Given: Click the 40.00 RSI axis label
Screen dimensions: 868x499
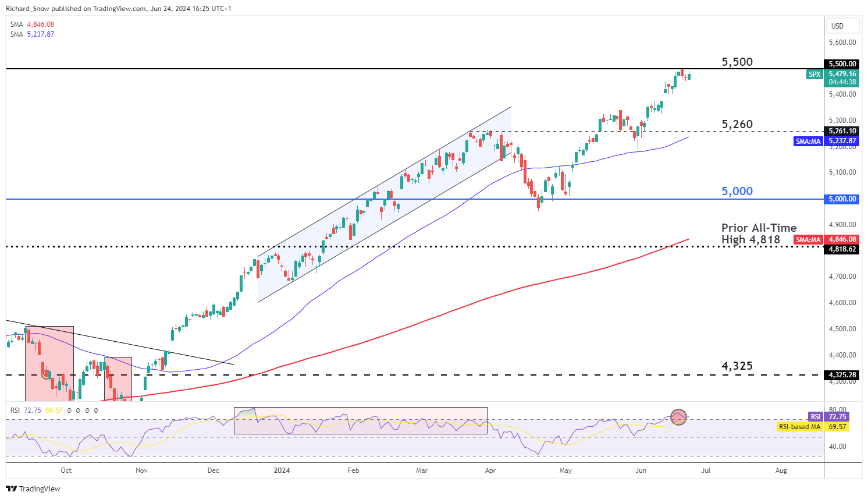Looking at the screenshot, I should pos(838,447).
